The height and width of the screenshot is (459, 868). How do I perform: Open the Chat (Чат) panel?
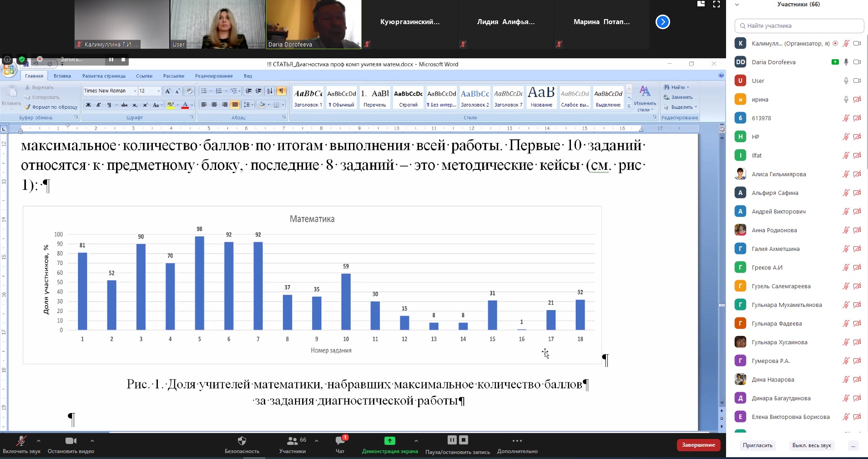(x=340, y=441)
